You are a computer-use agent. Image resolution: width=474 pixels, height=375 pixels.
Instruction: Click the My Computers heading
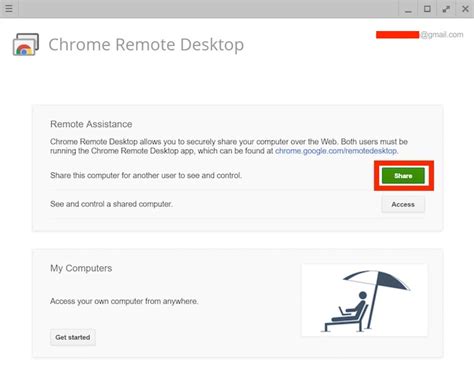click(x=81, y=268)
